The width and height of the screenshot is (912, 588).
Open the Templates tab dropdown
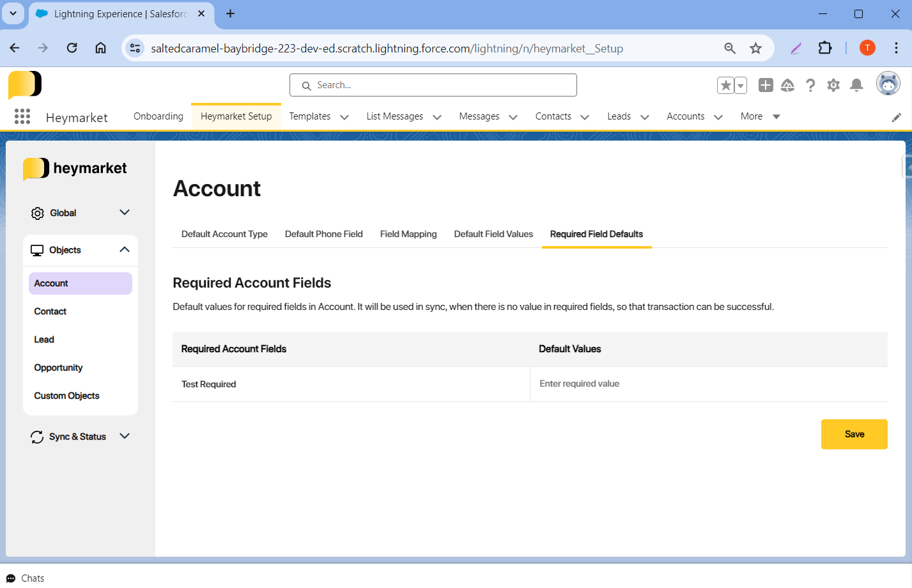click(x=344, y=117)
